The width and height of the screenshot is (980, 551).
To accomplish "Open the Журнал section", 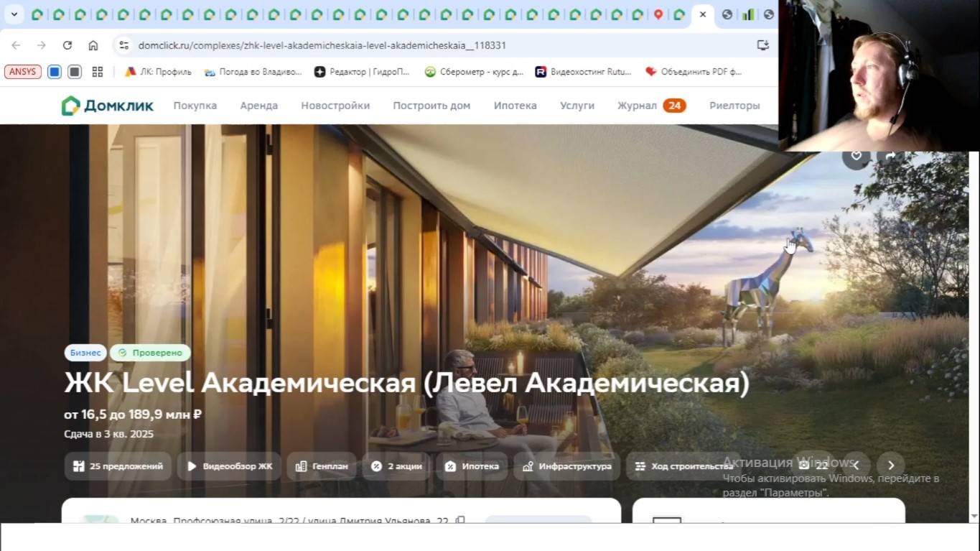I will click(x=637, y=106).
